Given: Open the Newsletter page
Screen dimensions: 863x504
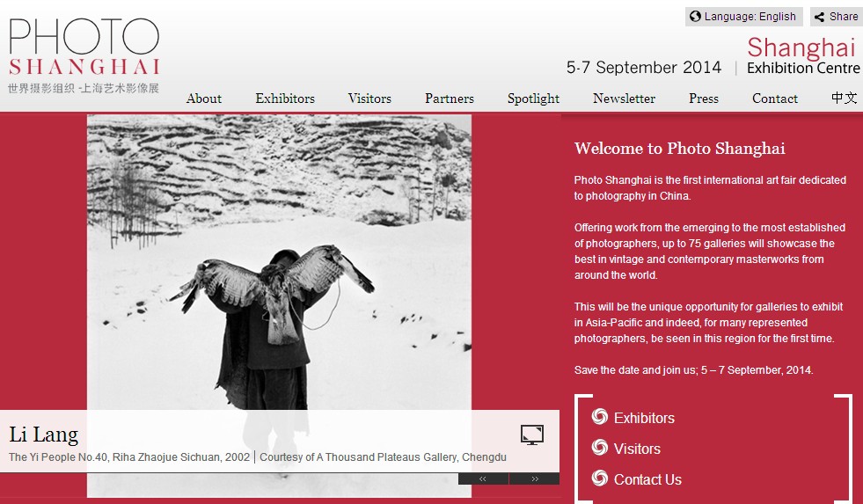Looking at the screenshot, I should coord(624,99).
